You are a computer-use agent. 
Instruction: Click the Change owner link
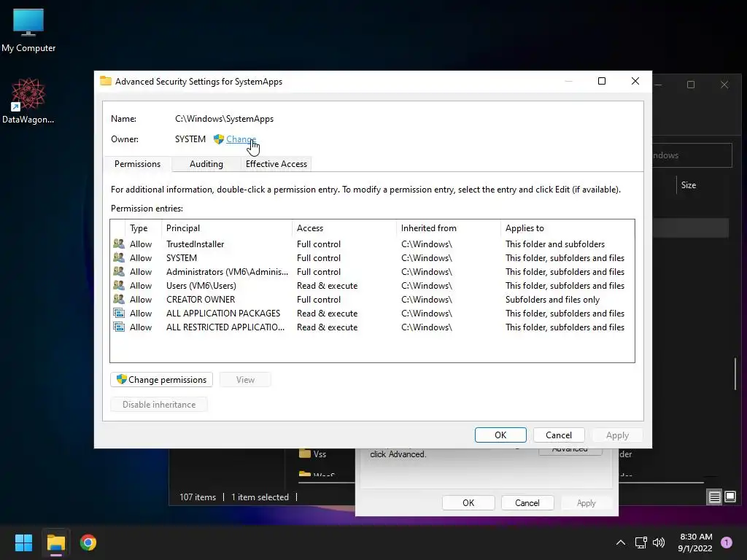[241, 139]
